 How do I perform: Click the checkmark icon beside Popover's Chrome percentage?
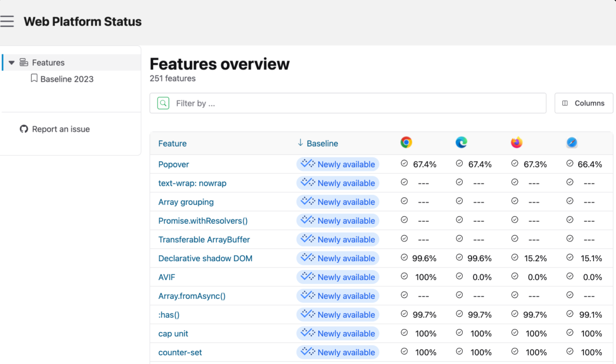click(404, 163)
